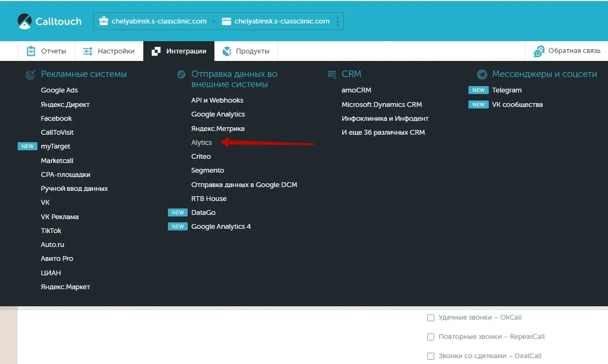Open DataGo integration
608x364 pixels.
pos(203,212)
